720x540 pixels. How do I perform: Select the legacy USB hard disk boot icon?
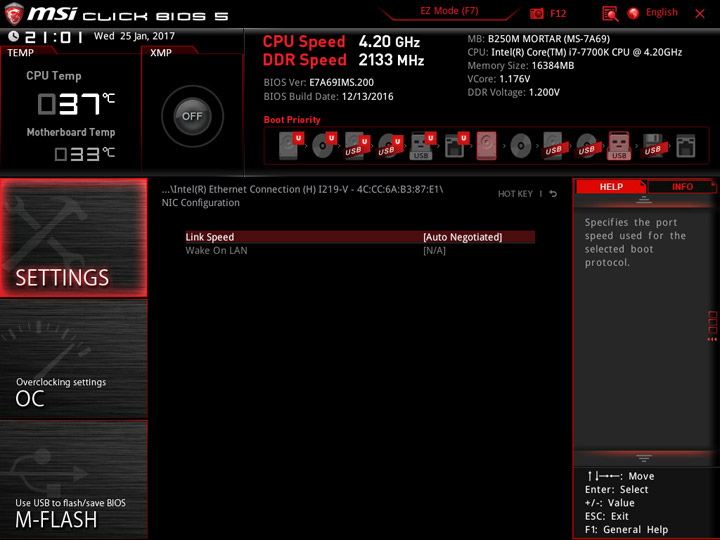point(554,146)
